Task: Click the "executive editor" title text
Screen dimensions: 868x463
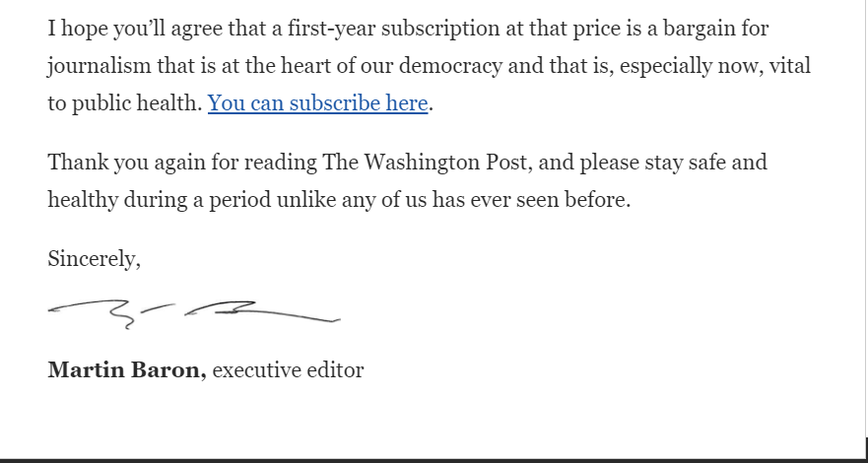Action: [288, 371]
